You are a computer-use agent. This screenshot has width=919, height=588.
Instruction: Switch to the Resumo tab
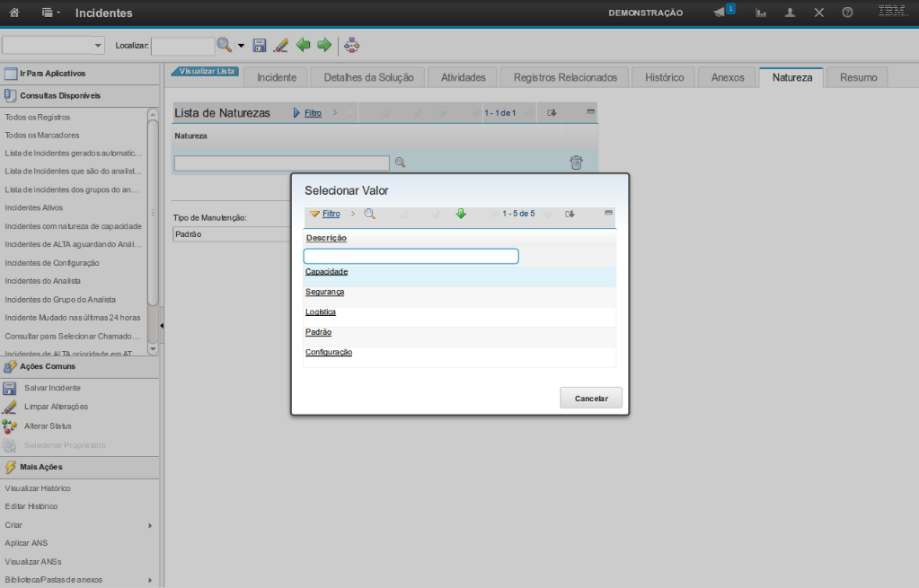[x=858, y=77]
